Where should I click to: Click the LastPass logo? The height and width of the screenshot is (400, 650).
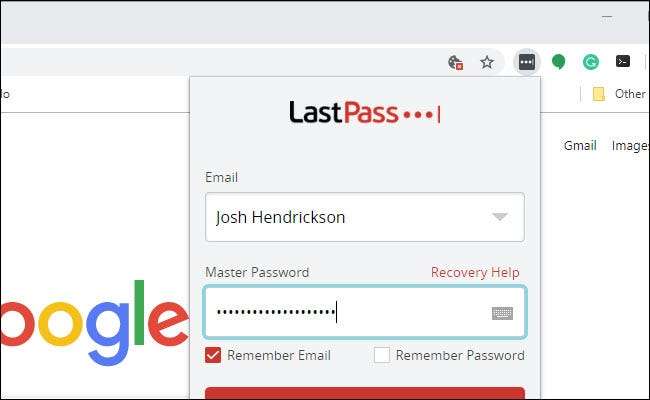coord(364,112)
